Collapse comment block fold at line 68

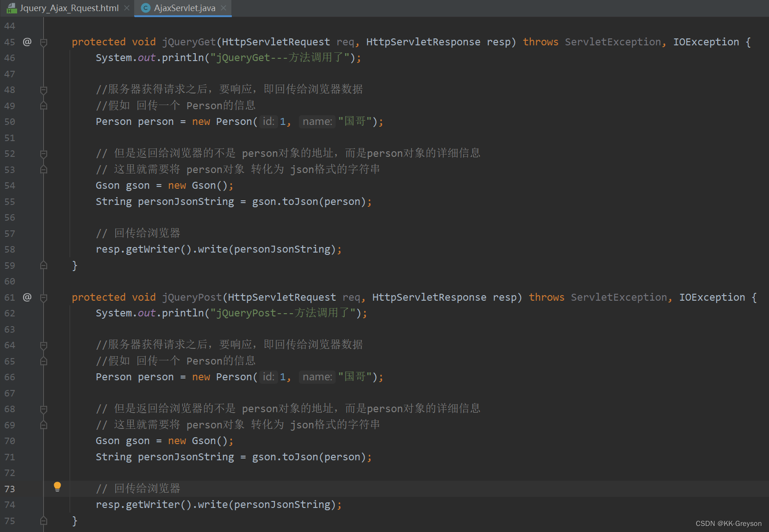pyautogui.click(x=43, y=409)
